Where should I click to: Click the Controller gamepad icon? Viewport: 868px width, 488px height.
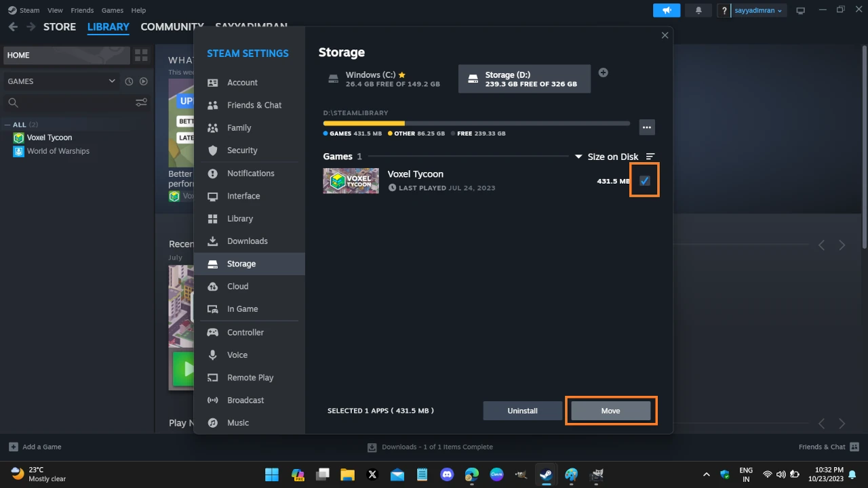pos(213,333)
